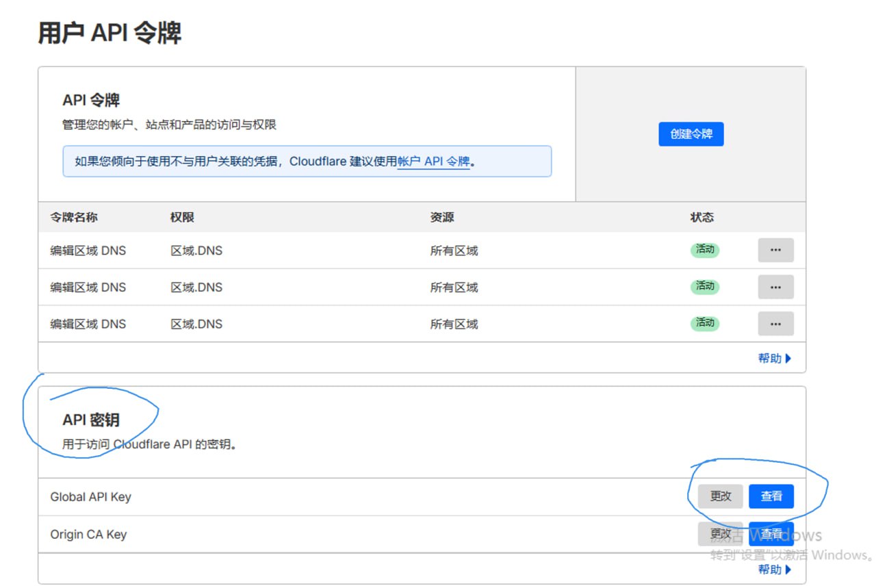876x588 pixels.
Task: Click the 用于访问 Cloudflare API 的密钥 description
Action: click(150, 444)
